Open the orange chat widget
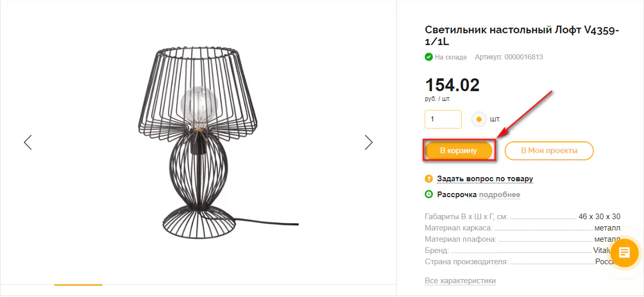The height and width of the screenshot is (297, 644). point(624,252)
